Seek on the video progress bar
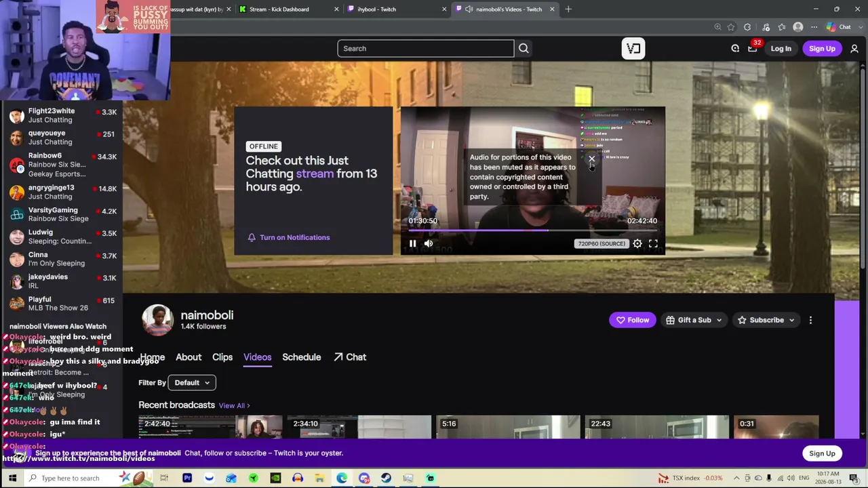This screenshot has width=868, height=488. [532, 230]
